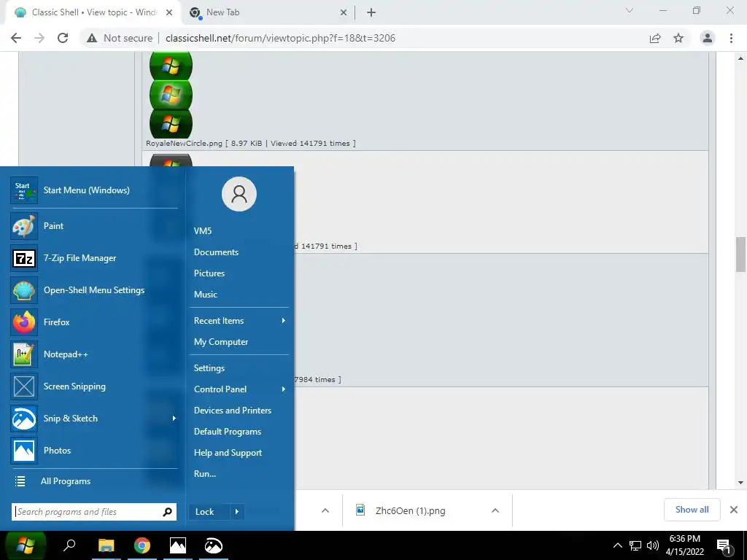747x560 pixels.
Task: Expand Snip & Sketch jump list arrow
Action: click(x=174, y=419)
